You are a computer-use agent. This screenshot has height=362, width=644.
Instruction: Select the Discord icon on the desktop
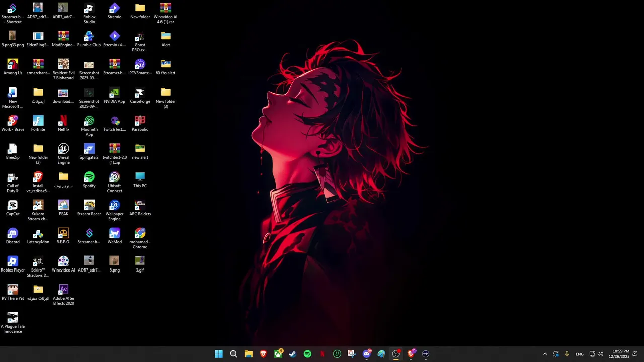13,236
